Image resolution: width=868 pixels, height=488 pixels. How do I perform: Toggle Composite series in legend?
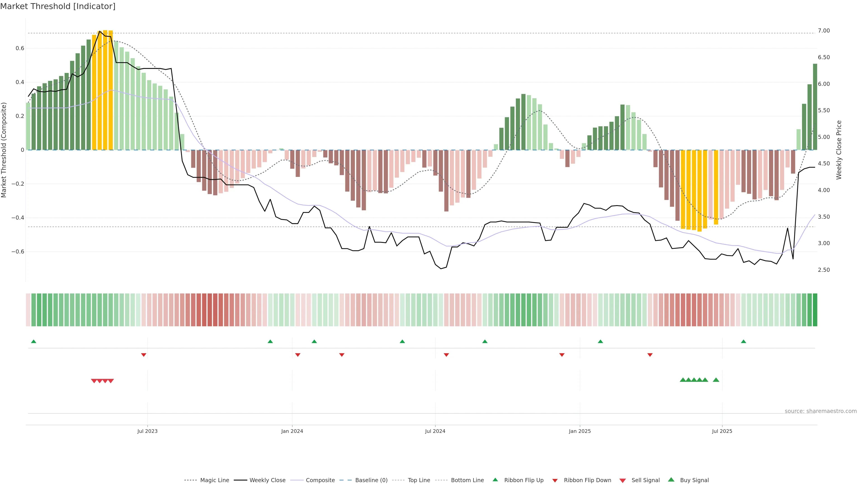pos(320,480)
